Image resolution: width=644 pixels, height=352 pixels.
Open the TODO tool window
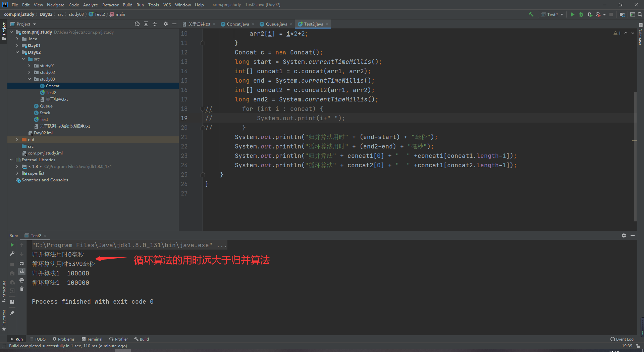coord(38,339)
